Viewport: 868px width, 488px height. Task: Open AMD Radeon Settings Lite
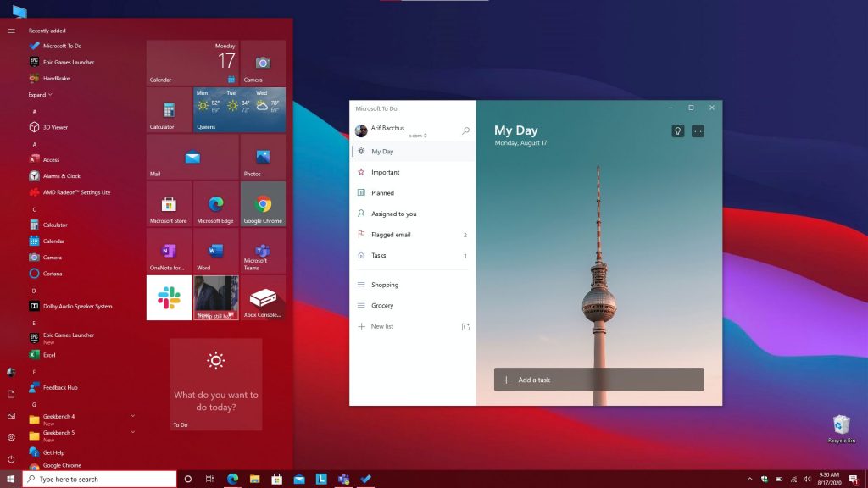click(70, 192)
